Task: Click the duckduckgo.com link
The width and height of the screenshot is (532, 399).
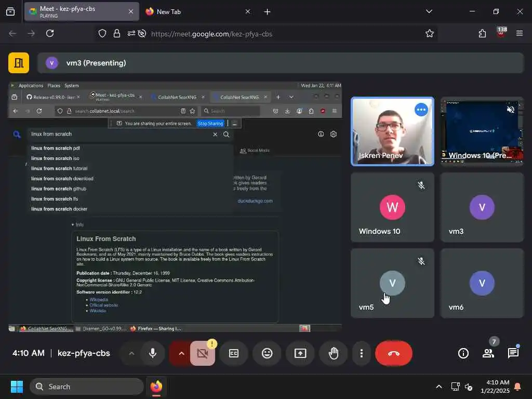Action: tap(255, 201)
